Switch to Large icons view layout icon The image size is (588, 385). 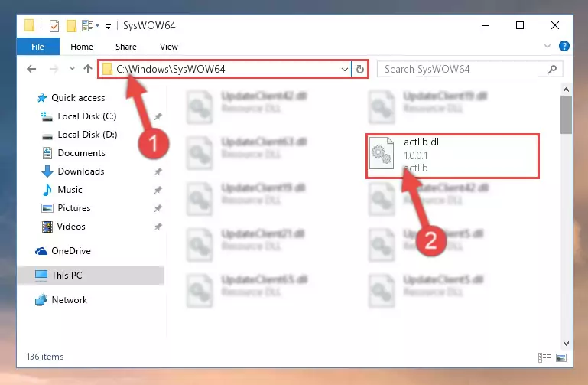click(561, 357)
